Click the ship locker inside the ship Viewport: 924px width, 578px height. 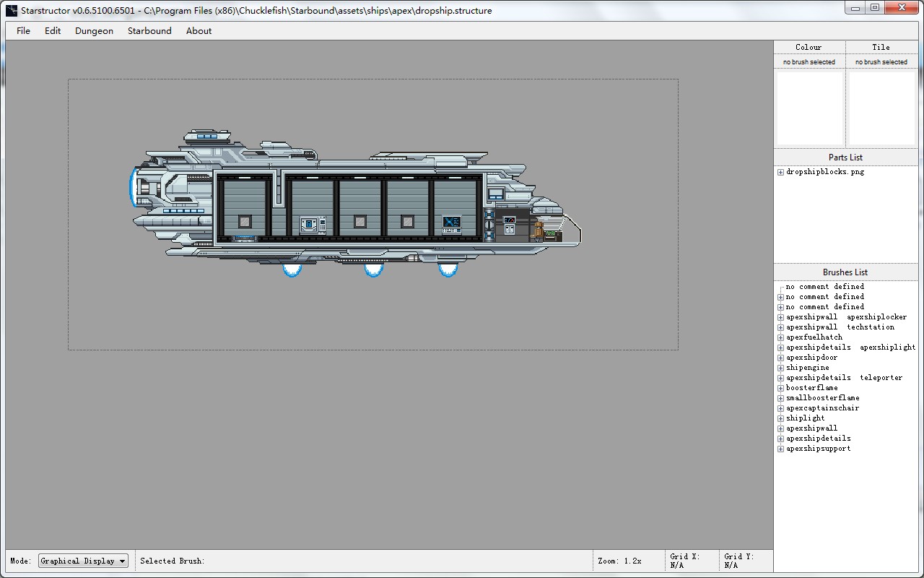coord(313,224)
